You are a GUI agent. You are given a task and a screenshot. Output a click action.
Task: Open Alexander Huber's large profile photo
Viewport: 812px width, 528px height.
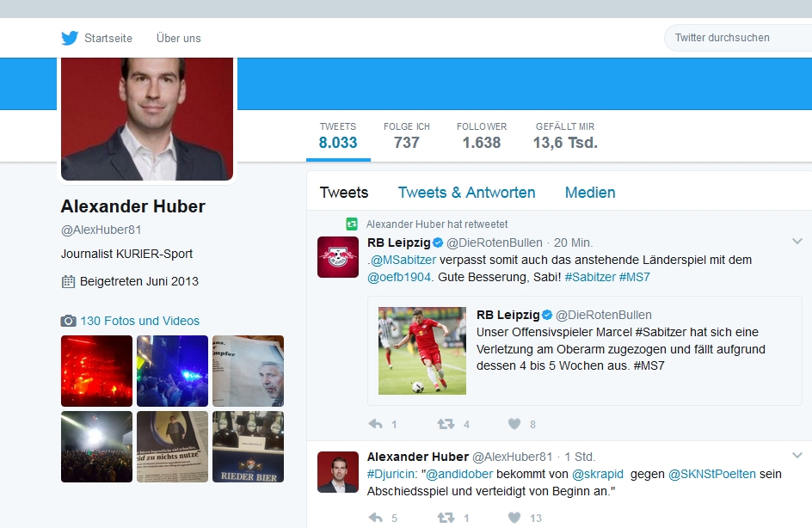(x=147, y=119)
